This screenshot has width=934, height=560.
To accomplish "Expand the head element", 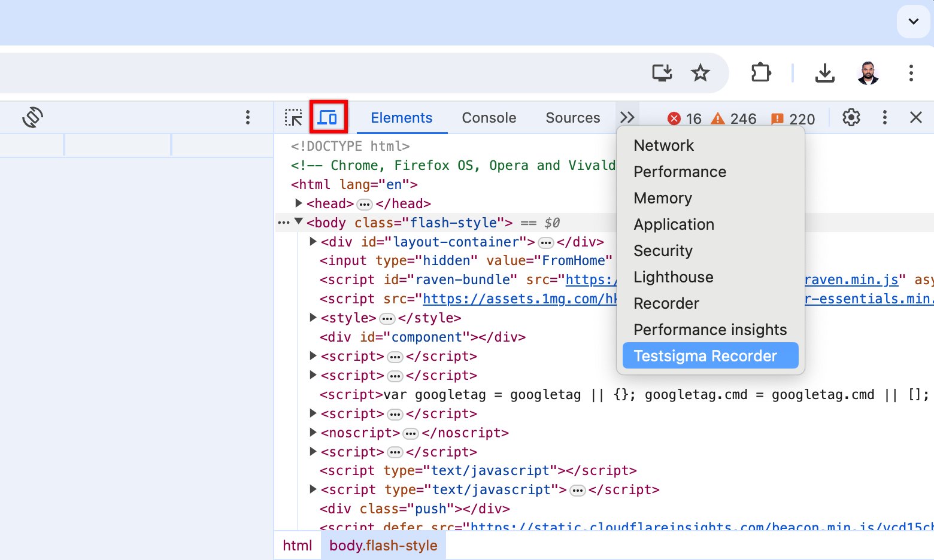I will tap(298, 203).
